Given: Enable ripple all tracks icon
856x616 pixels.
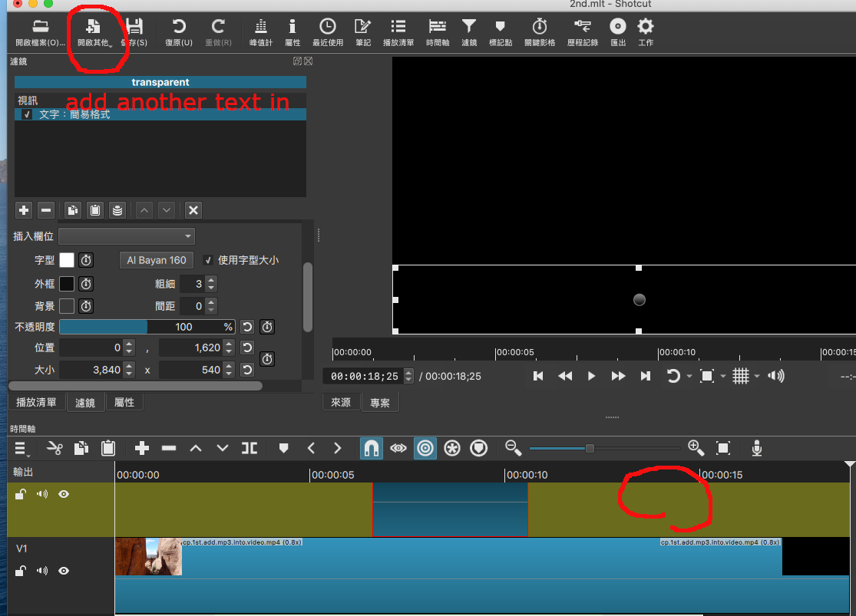Looking at the screenshot, I should [452, 448].
